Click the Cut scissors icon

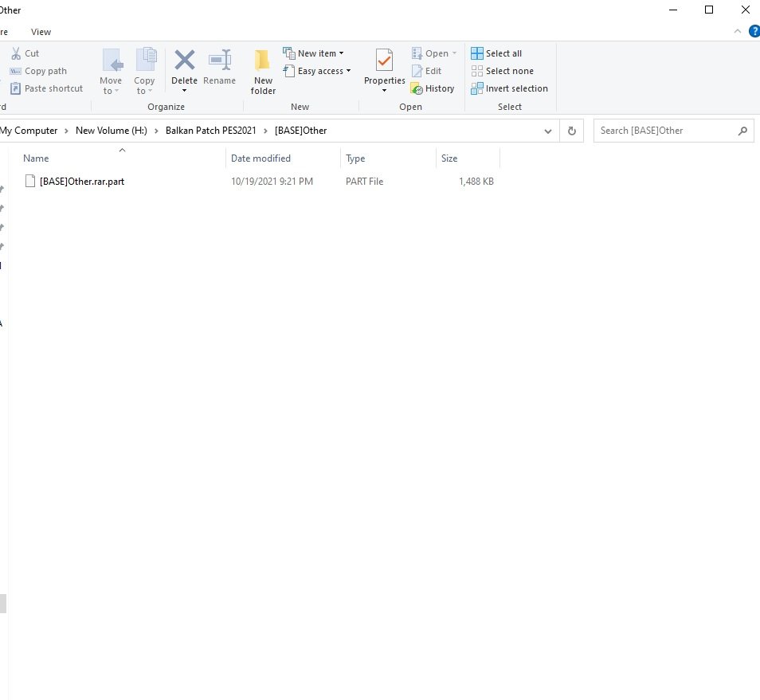pyautogui.click(x=16, y=53)
